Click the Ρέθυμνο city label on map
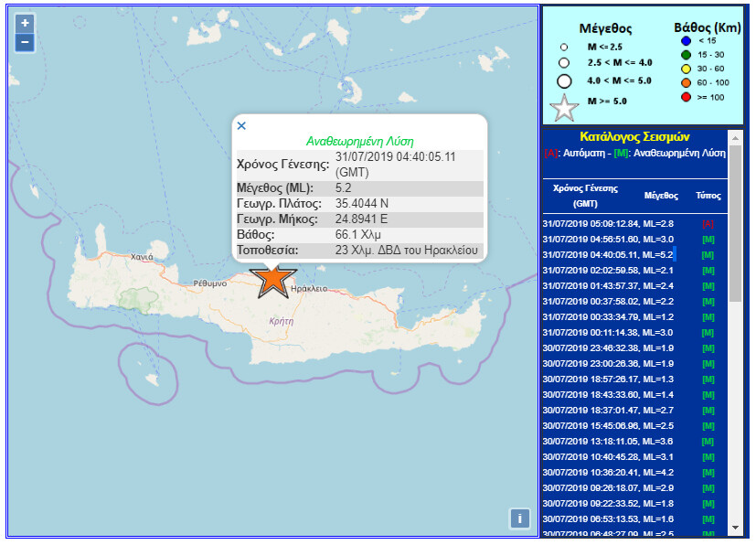 [210, 283]
